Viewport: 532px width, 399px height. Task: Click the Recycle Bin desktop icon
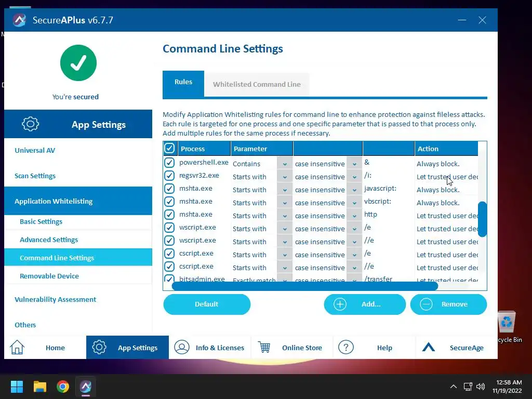click(508, 327)
